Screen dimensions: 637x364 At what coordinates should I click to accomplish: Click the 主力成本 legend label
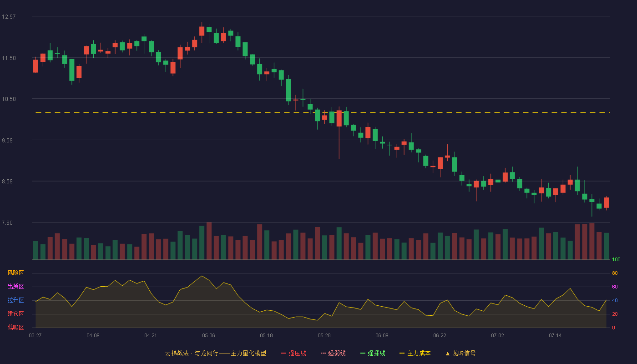(x=419, y=353)
